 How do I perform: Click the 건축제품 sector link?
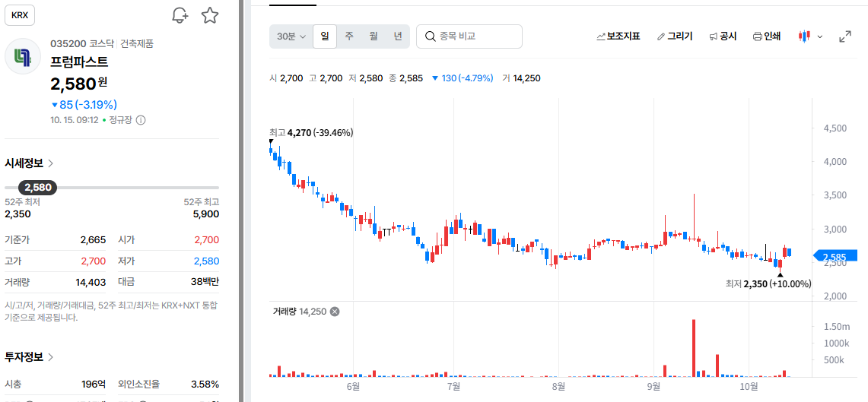coord(137,43)
